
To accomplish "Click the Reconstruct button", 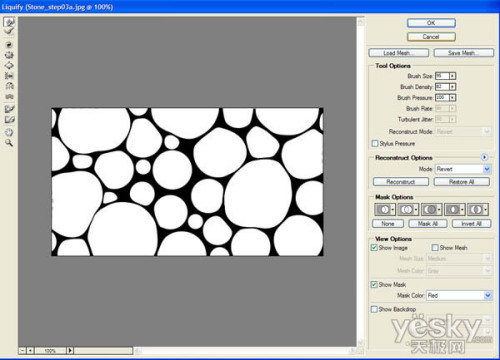I will pyautogui.click(x=401, y=182).
